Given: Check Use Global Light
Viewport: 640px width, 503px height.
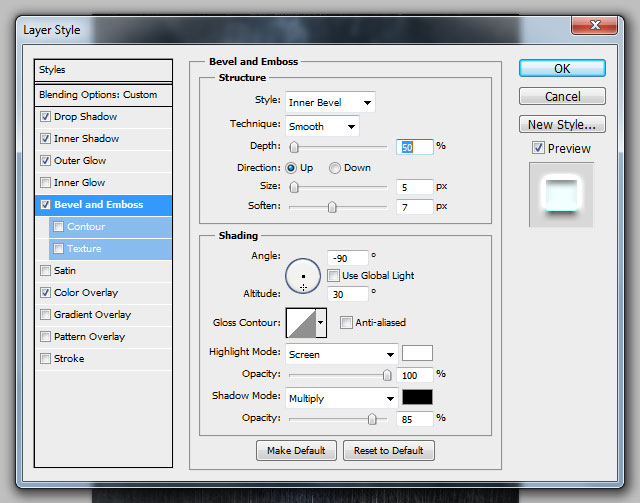Looking at the screenshot, I should pyautogui.click(x=333, y=276).
